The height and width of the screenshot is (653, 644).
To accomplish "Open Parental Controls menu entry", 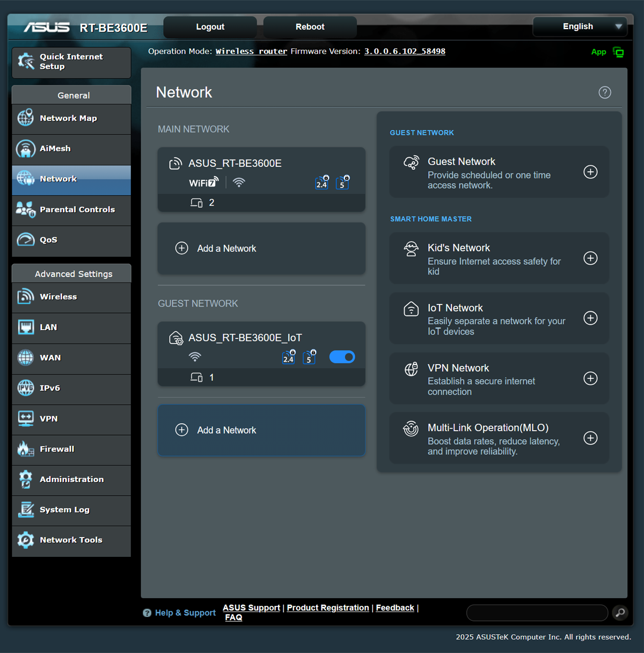I will [71, 210].
